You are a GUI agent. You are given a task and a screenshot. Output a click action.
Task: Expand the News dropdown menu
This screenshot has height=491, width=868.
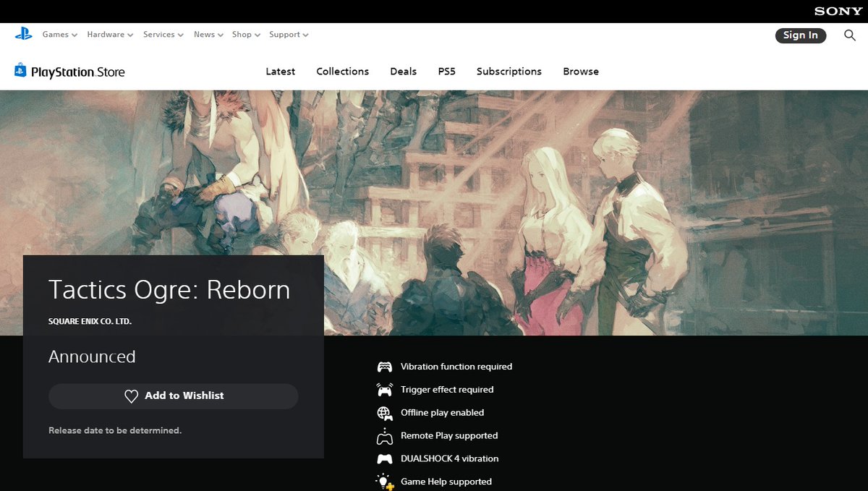click(x=208, y=35)
